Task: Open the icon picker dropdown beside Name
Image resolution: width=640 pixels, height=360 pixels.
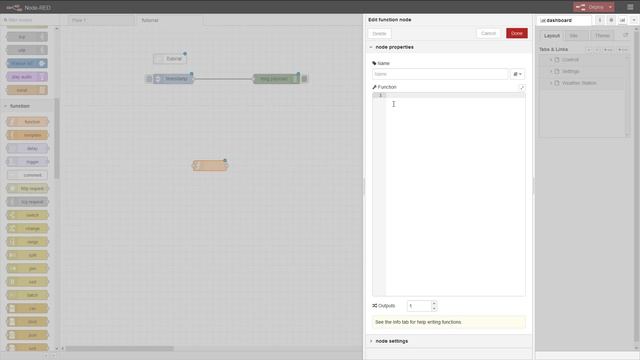Action: pyautogui.click(x=518, y=74)
